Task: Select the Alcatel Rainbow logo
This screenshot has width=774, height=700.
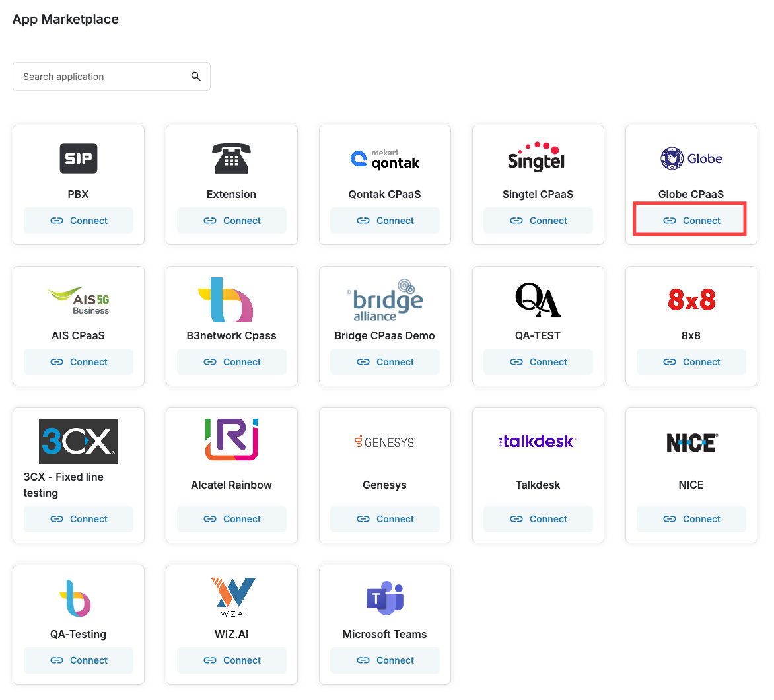Action: (x=232, y=439)
